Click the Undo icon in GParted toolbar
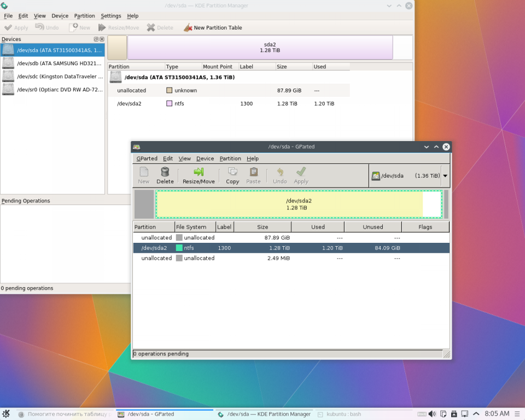525x420 pixels. [280, 172]
